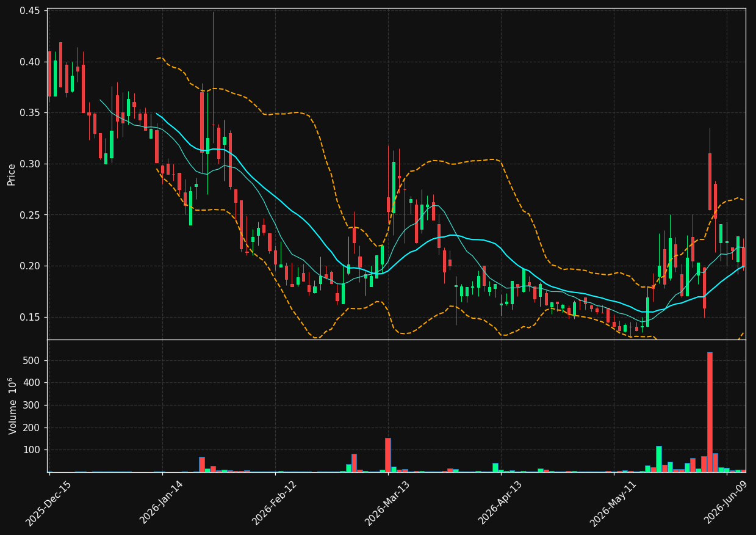Click the 2026-Jan-14 date label
The image size is (756, 535).
162,502
